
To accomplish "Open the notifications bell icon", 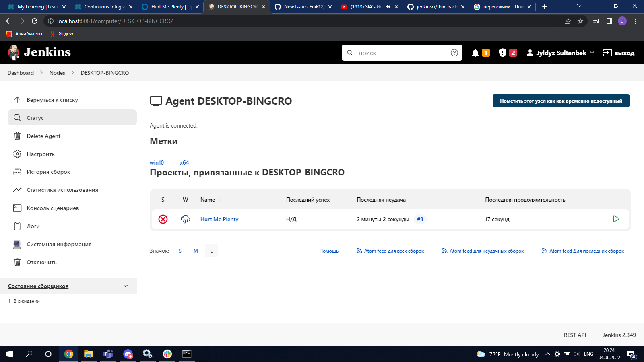I will pos(475,53).
